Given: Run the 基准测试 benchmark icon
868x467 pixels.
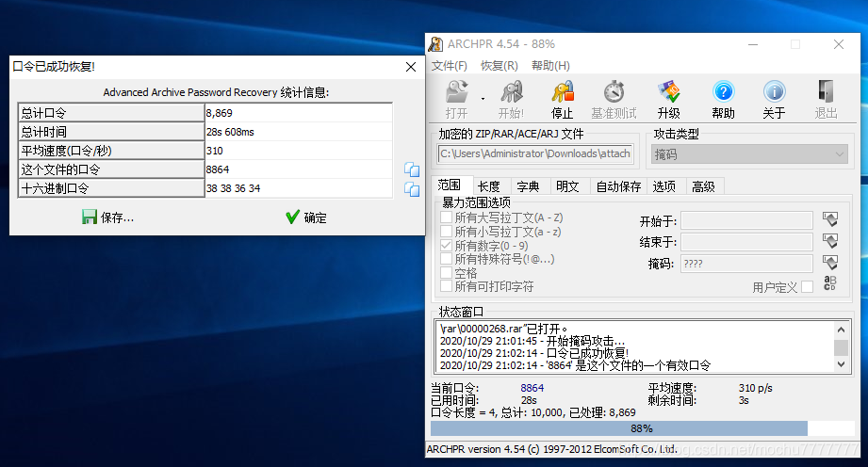Looking at the screenshot, I should [614, 99].
